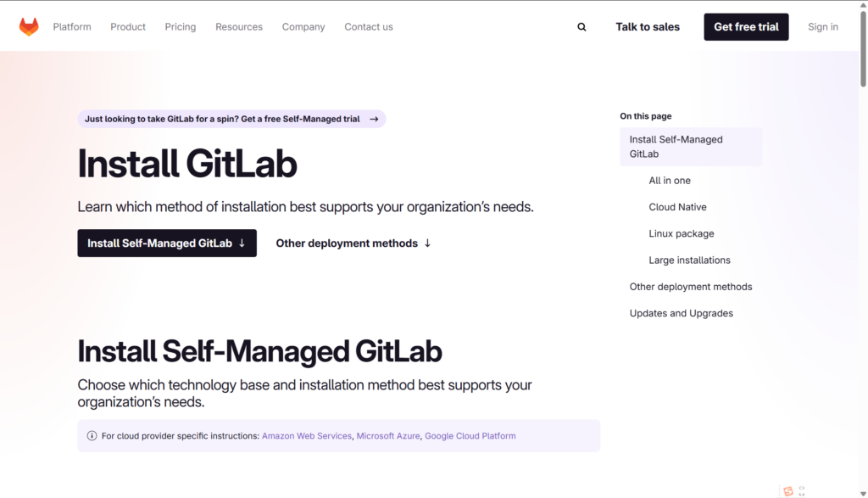Click the Talk to sales button
Screen dimensions: 868x498
point(648,27)
